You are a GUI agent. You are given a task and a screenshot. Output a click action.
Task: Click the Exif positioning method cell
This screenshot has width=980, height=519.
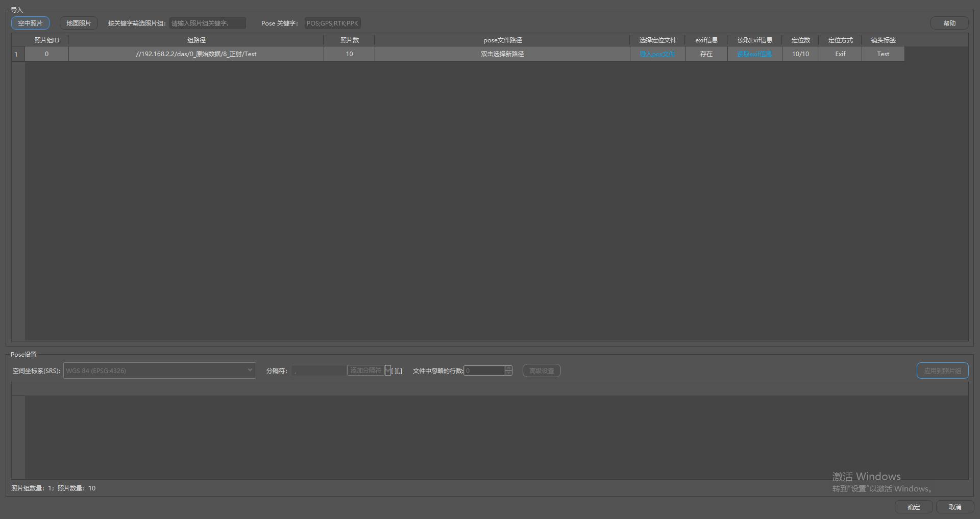[x=840, y=54]
